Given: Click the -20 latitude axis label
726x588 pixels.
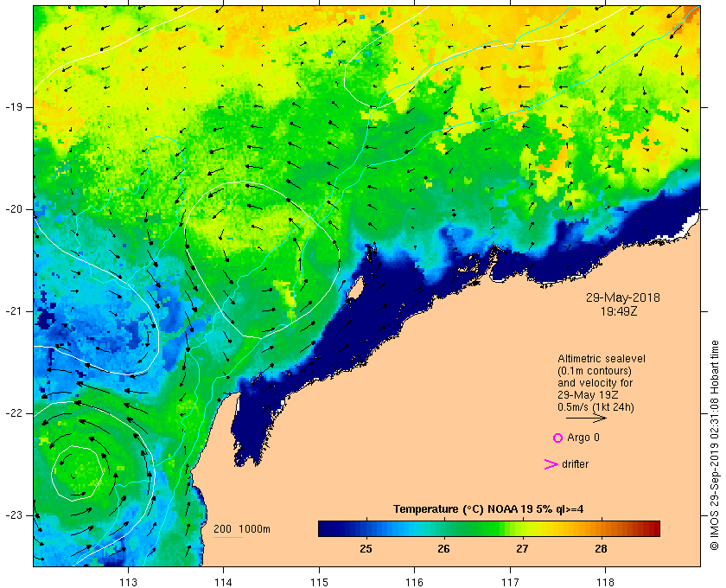Looking at the screenshot, I should (x=13, y=209).
